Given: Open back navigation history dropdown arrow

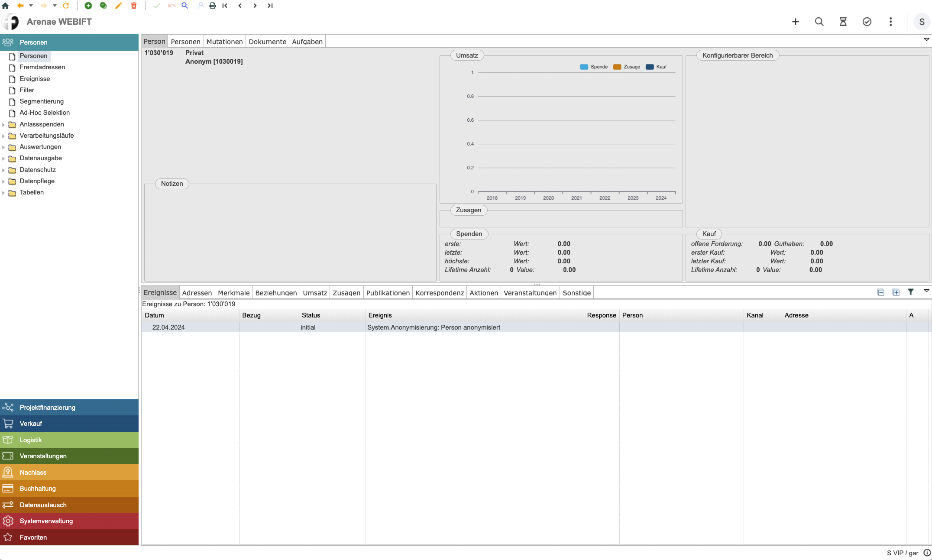Looking at the screenshot, I should tap(31, 6).
